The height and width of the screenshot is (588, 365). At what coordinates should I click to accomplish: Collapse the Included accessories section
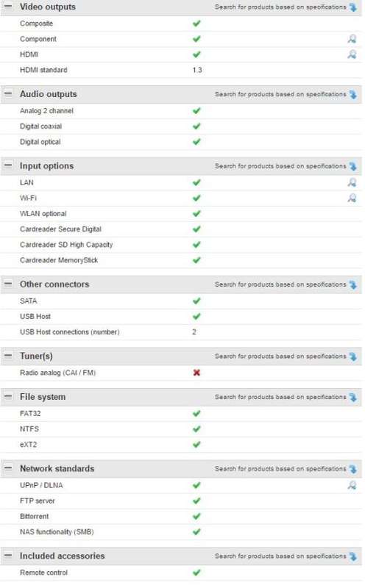pyautogui.click(x=8, y=556)
